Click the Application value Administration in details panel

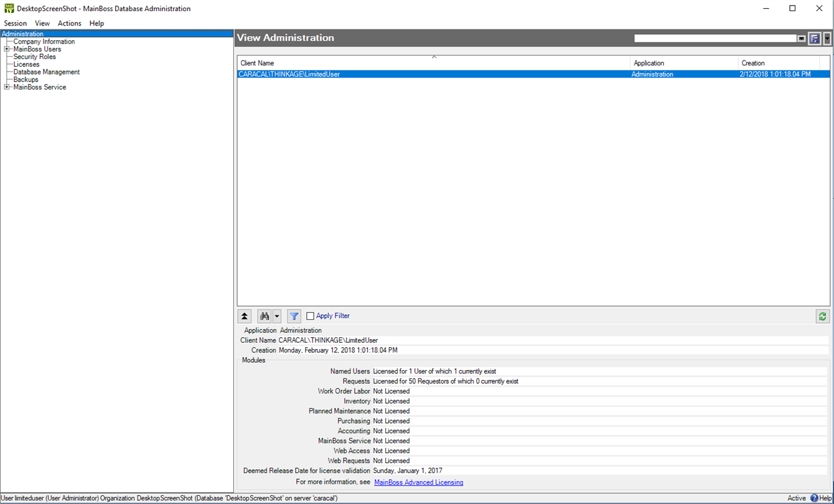pos(301,330)
